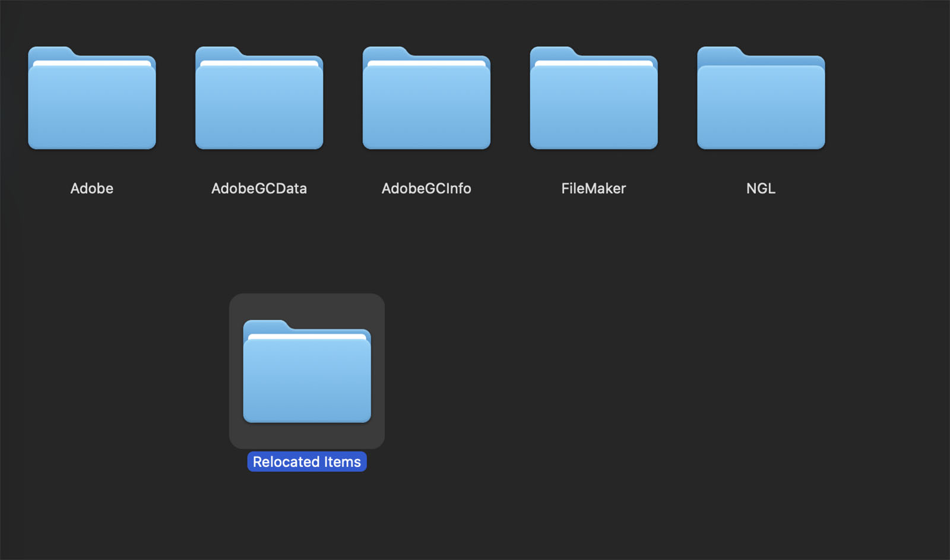Click the FileMaker name text
Screen dimensions: 950x560
click(594, 189)
